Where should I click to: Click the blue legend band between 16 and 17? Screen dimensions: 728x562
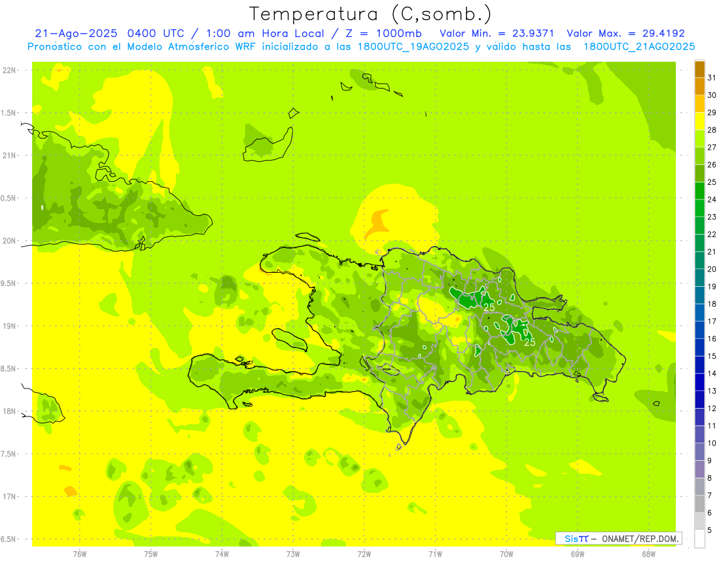coord(699,330)
